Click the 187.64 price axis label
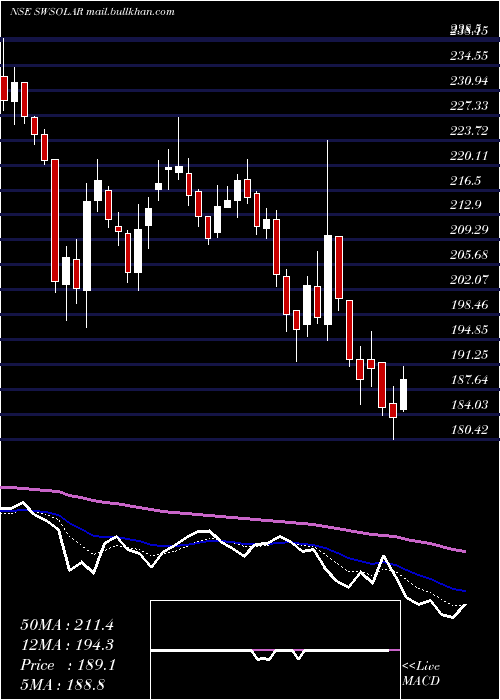 coord(469,380)
